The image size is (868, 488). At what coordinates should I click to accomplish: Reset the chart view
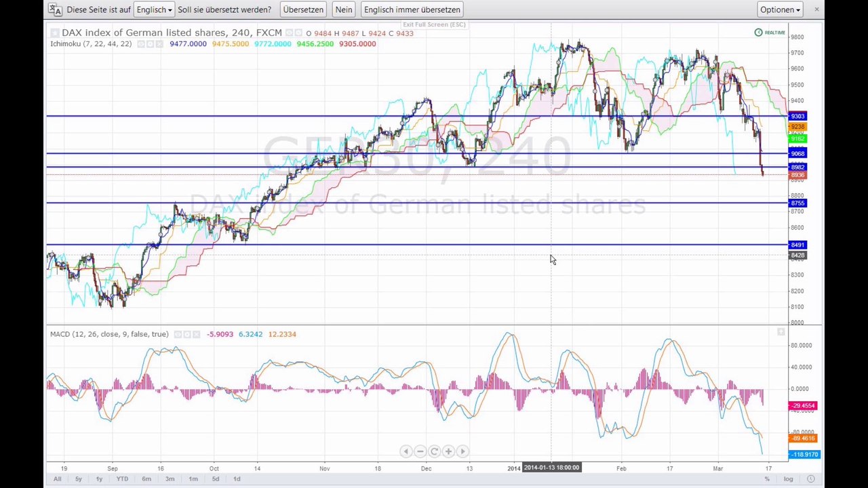[x=434, y=451]
